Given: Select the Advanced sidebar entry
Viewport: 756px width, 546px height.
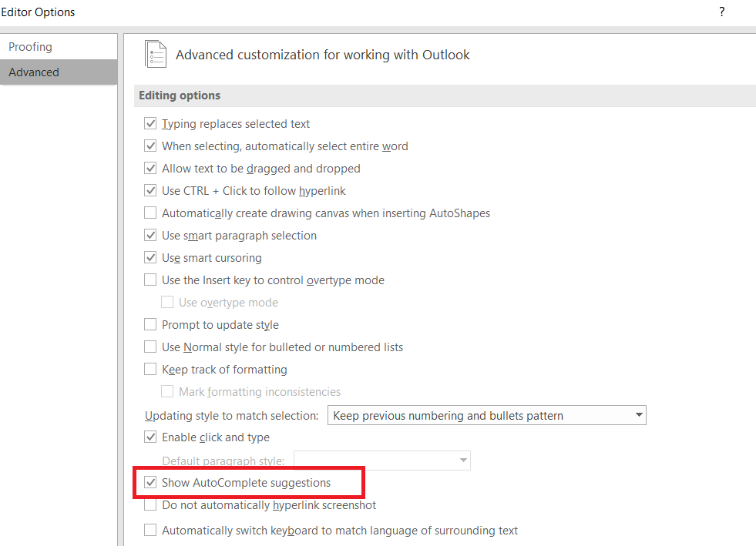Looking at the screenshot, I should pos(33,72).
